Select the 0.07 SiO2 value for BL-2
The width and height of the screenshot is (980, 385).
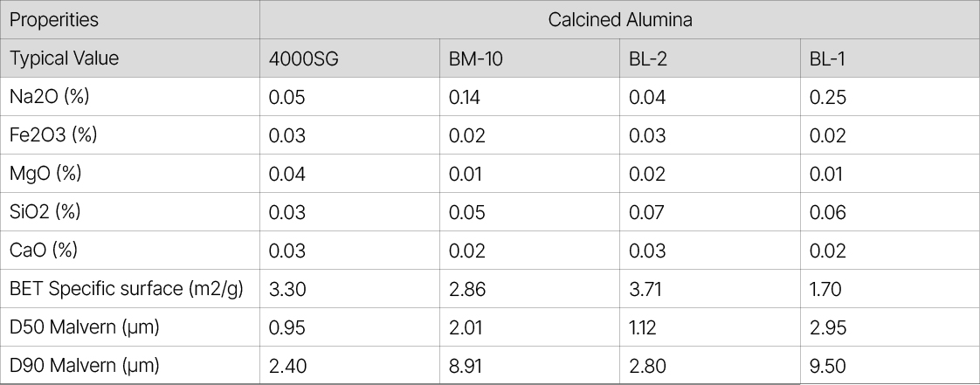tap(647, 212)
